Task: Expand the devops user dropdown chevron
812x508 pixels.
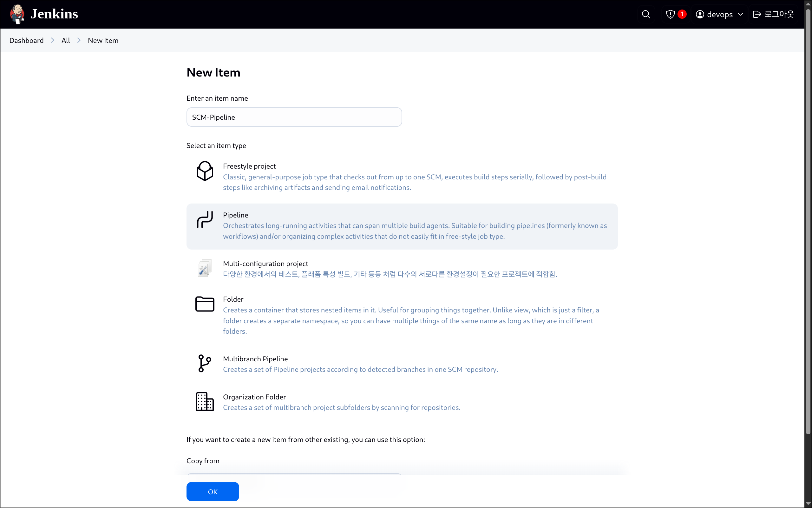Action: [741, 15]
